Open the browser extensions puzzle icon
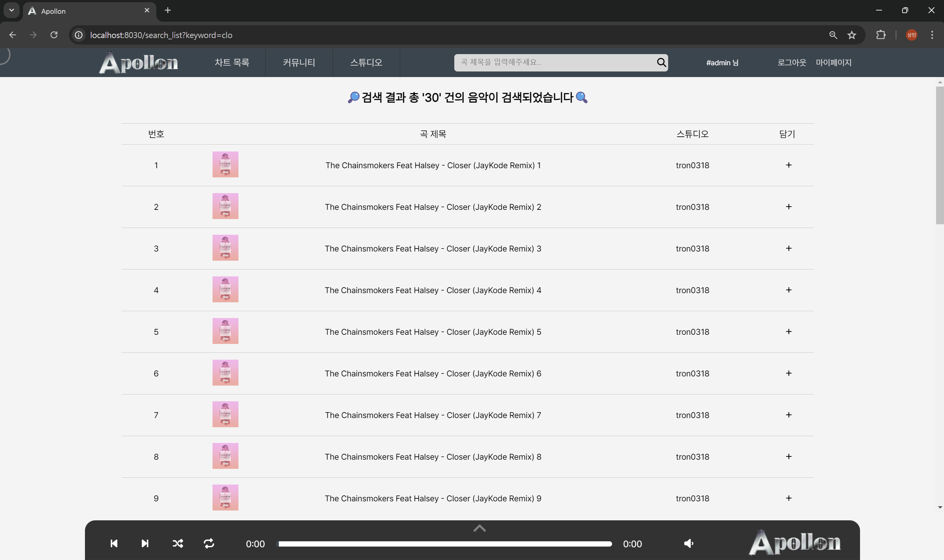 [880, 35]
